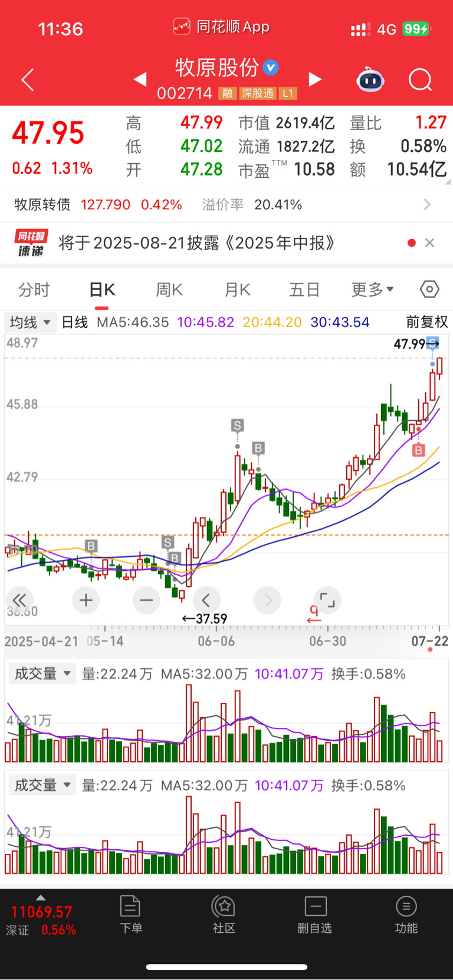Switch to 月K tab
Screen dimensions: 453x980
237,289
